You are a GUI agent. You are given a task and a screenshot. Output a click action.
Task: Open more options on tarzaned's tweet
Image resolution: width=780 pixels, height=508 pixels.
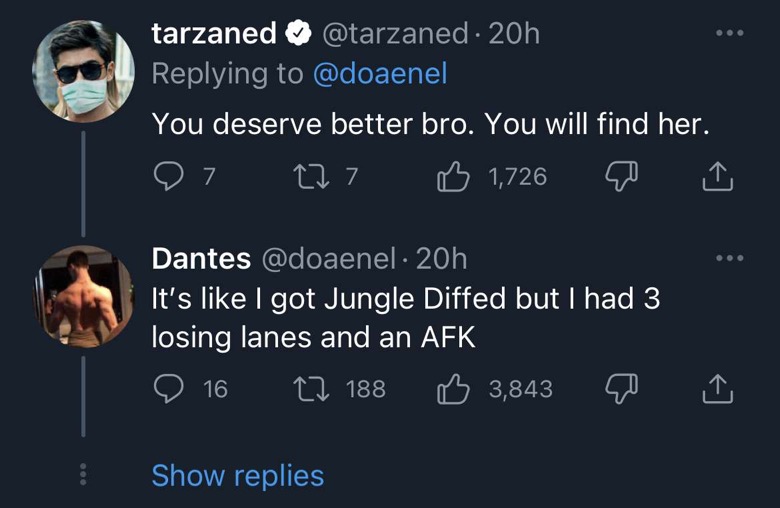coord(730,33)
